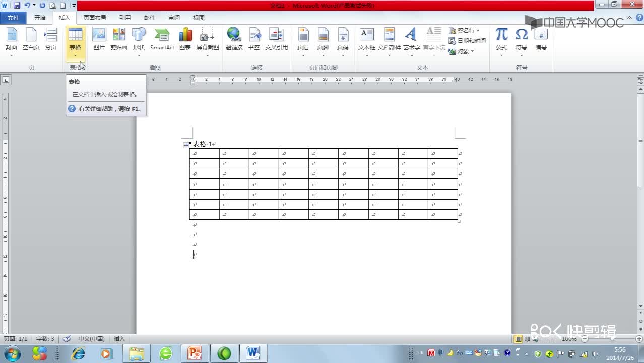Screen dimensions: 644x363
Task: Insert clip art (剪贴画)
Action: click(119, 39)
